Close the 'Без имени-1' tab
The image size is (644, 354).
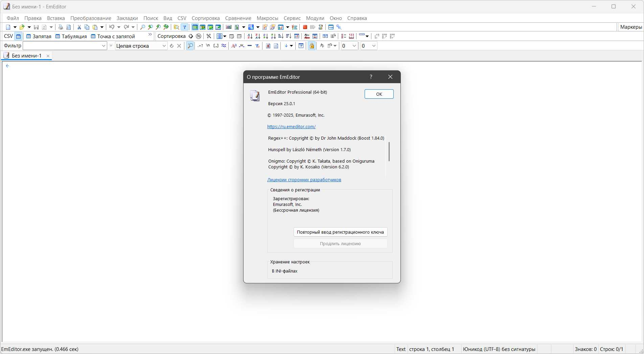(x=48, y=56)
